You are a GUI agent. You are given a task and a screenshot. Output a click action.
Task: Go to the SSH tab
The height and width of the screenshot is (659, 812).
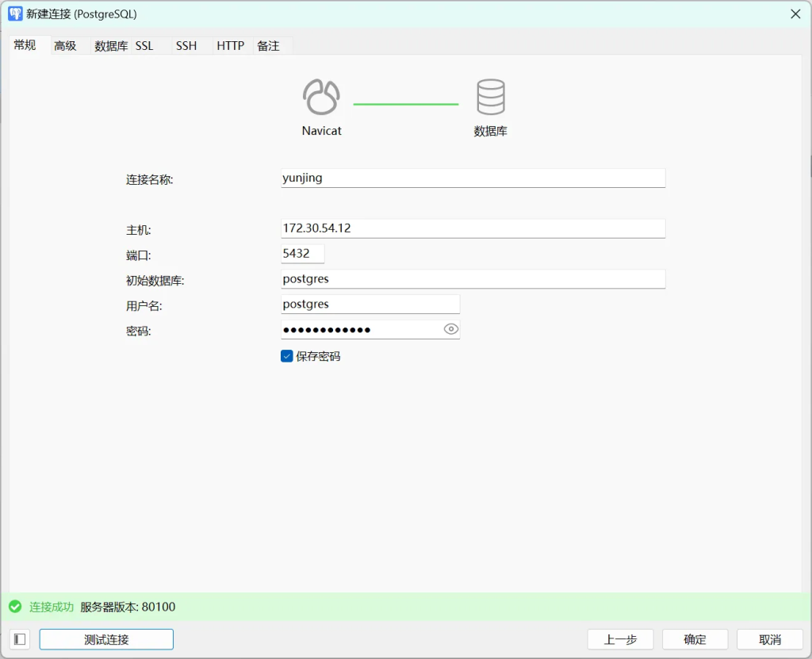[x=186, y=46]
